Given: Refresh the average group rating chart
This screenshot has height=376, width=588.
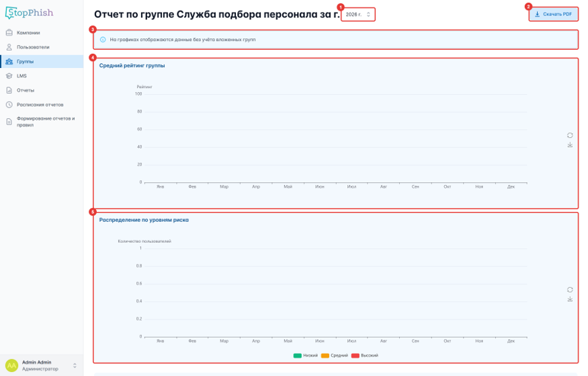Looking at the screenshot, I should pos(570,135).
